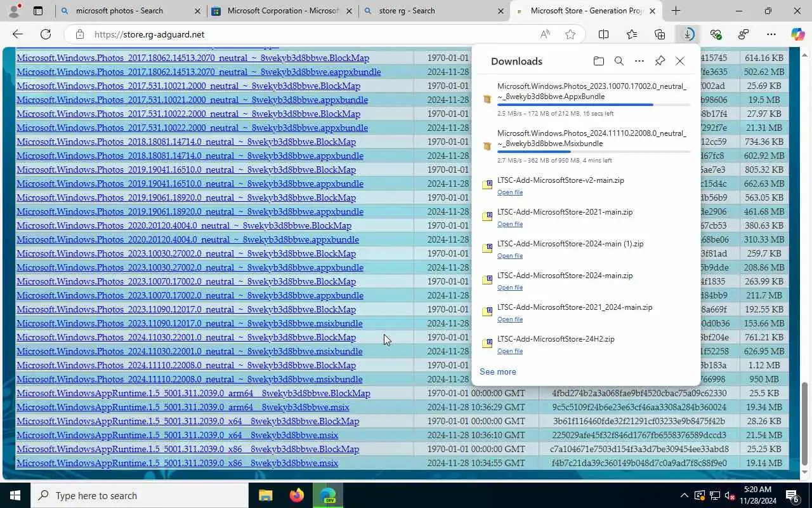Click the muted volume tray icon
The width and height of the screenshot is (812, 508).
click(730, 495)
